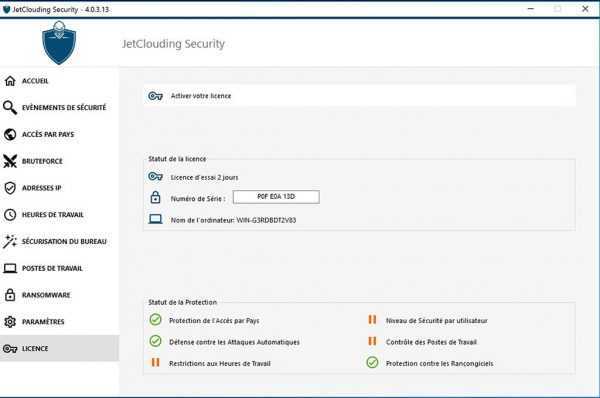Click the magnifier icon for Evènements de Sécurité
This screenshot has width=600, height=398.
click(10, 108)
